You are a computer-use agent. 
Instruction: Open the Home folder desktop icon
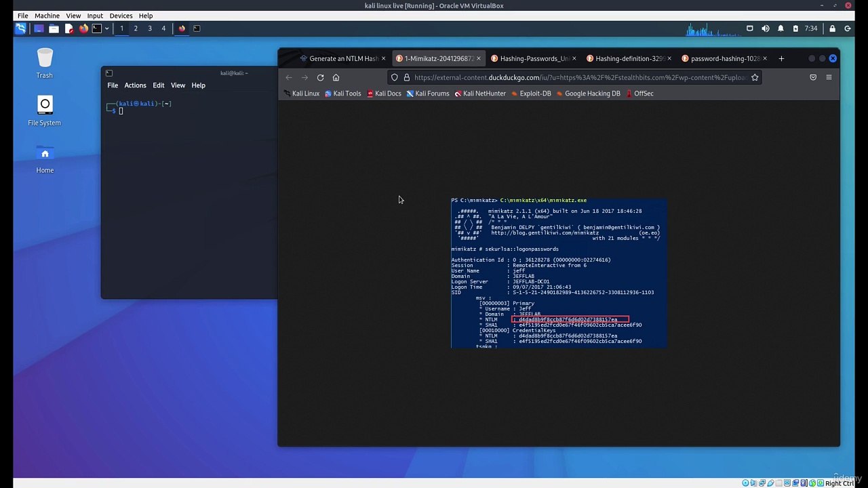[x=45, y=158]
